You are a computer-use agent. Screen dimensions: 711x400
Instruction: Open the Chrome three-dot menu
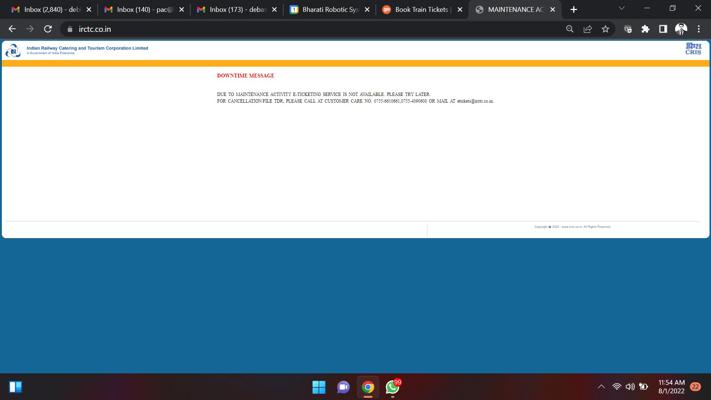click(699, 29)
